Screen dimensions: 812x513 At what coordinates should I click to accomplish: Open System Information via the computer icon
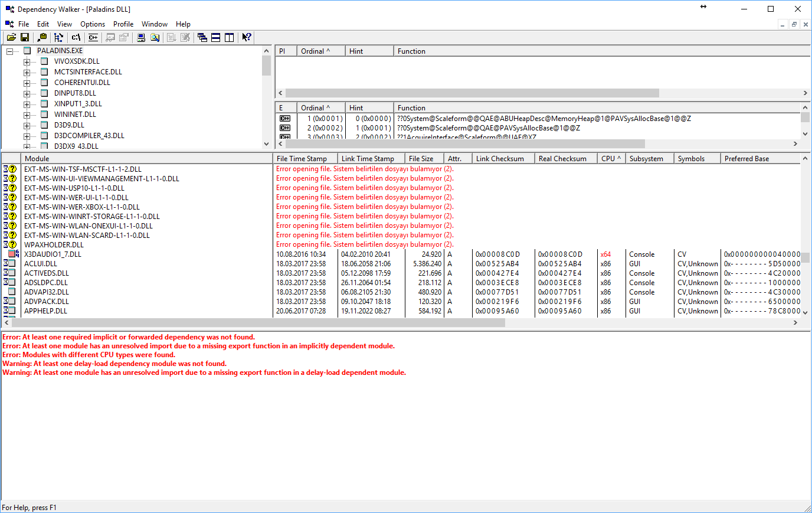141,37
